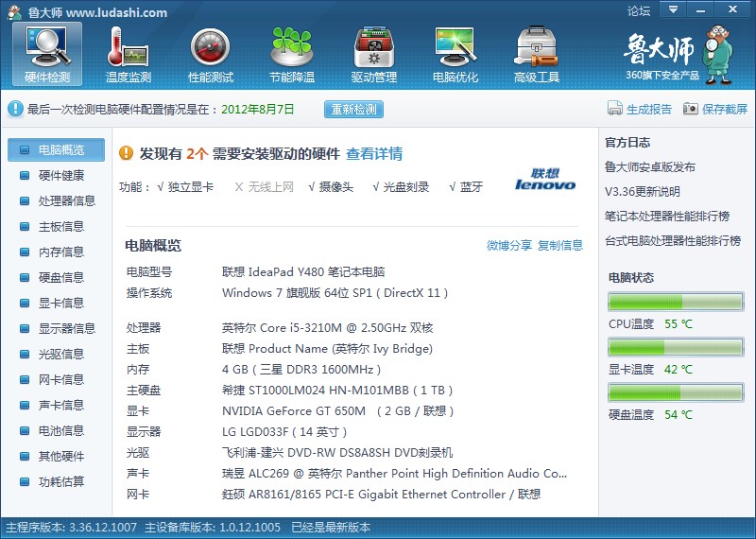Click the blue info icon beside 最后一次检测
This screenshot has width=756, height=539.
point(15,109)
